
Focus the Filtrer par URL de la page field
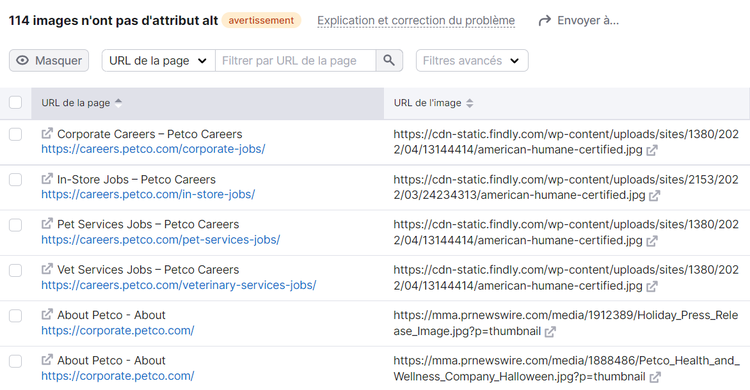point(296,60)
